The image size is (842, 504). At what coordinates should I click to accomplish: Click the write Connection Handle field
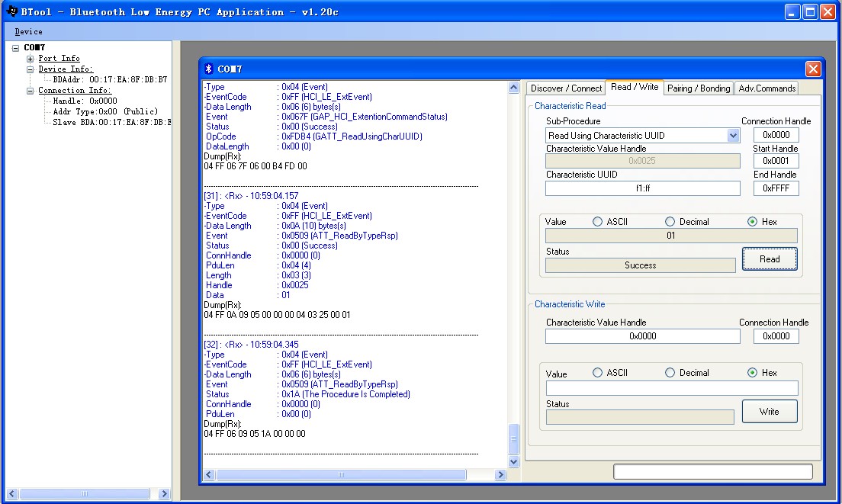click(776, 336)
